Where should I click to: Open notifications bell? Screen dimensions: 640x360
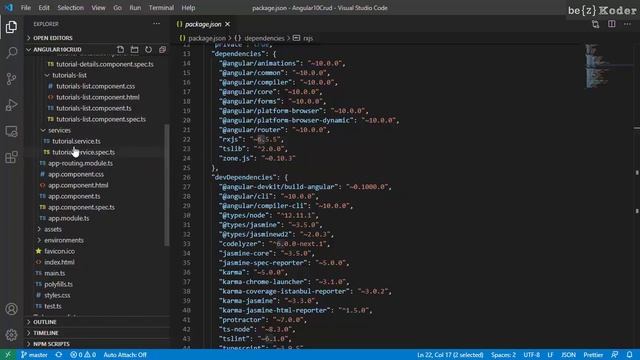point(629,355)
